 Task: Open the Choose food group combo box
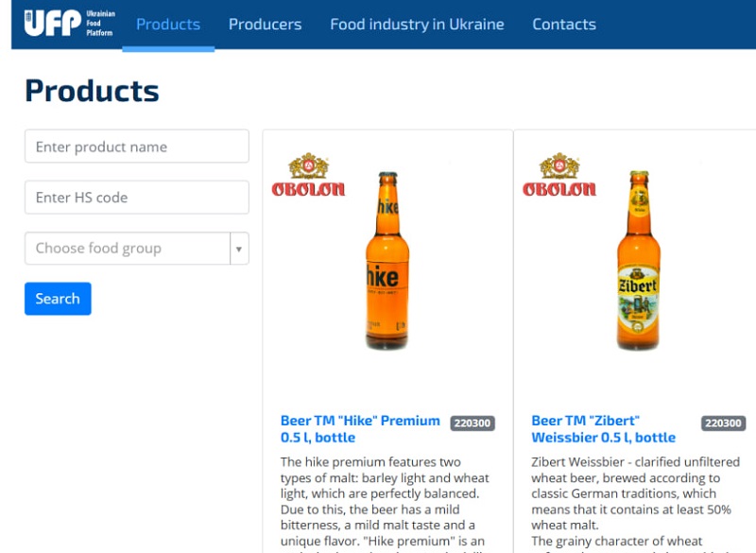point(127,249)
